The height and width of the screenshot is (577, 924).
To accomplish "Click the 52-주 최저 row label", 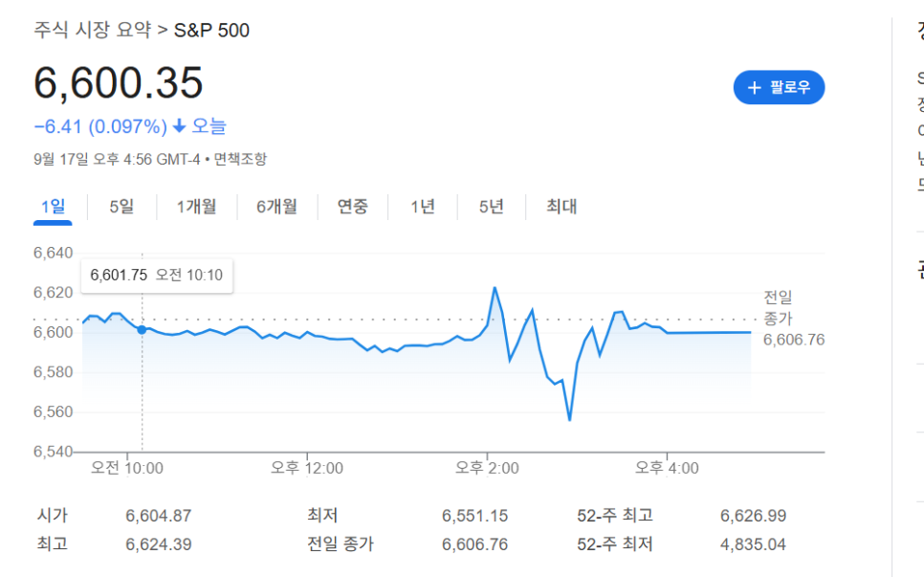I will (615, 544).
